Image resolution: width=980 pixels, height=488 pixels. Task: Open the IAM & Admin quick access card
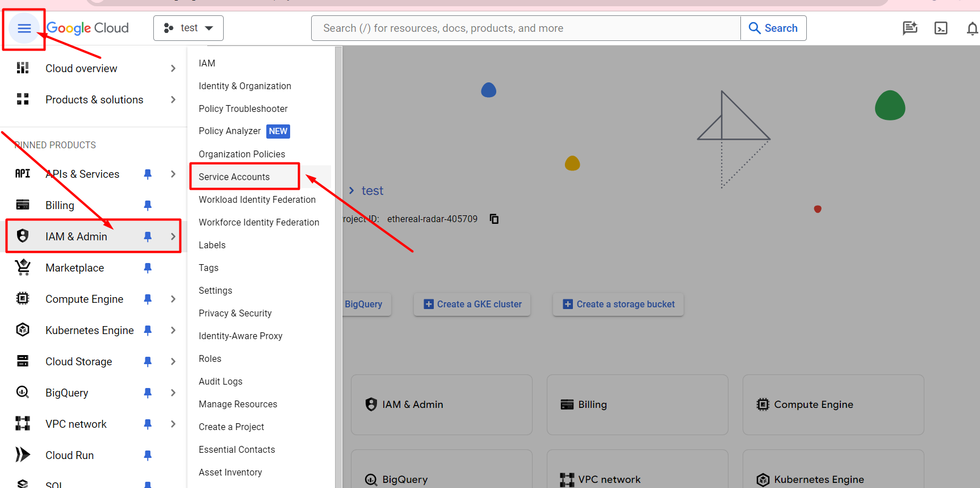(442, 404)
